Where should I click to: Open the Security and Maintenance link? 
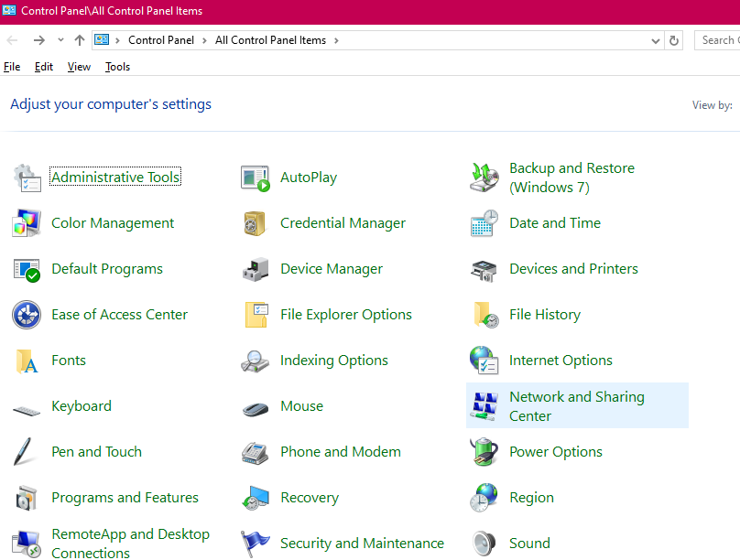(x=362, y=543)
